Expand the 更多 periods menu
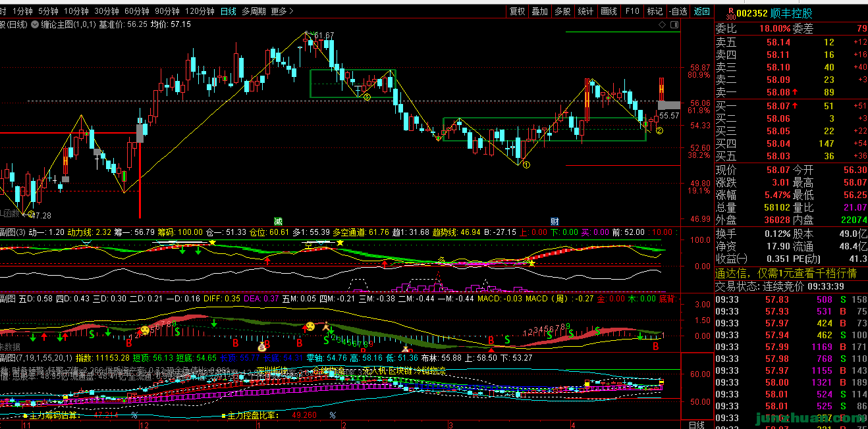 [x=281, y=11]
